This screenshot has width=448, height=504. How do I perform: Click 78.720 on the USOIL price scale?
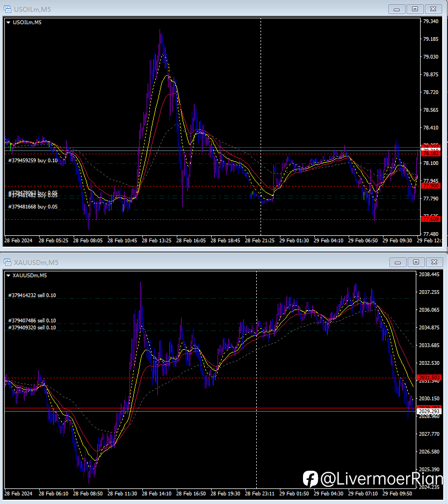[x=431, y=92]
